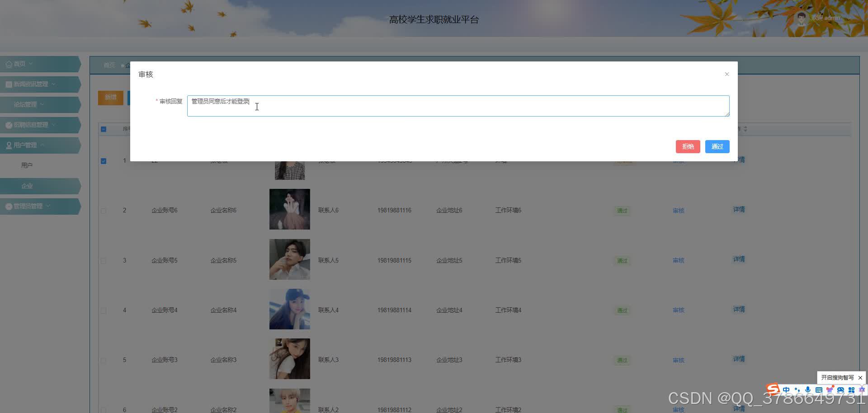
Task: Click the Sogou input method logo
Action: pos(773,389)
